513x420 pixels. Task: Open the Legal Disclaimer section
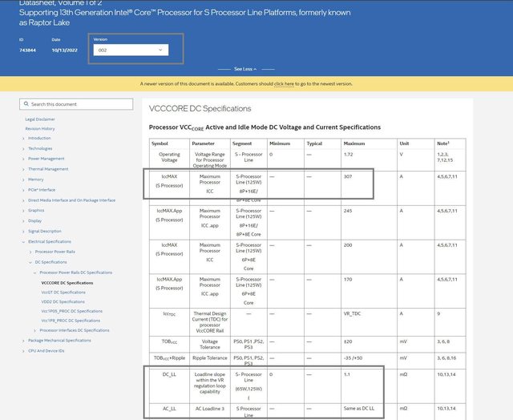click(x=40, y=119)
